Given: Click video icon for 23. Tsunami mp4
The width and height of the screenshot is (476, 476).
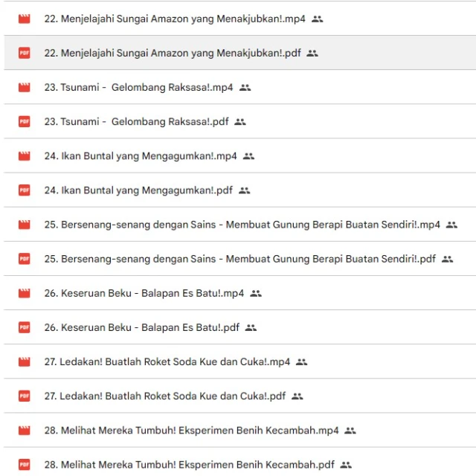Looking at the screenshot, I should click(25, 88).
